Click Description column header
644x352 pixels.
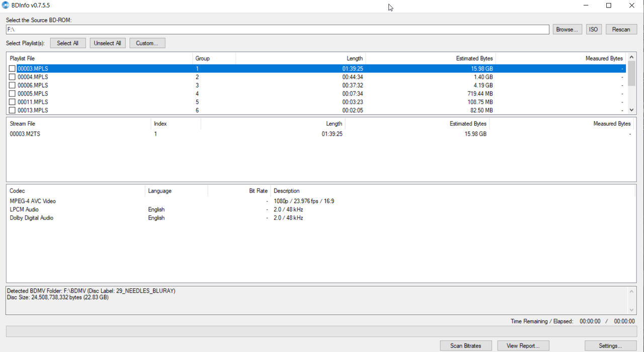[453, 191]
